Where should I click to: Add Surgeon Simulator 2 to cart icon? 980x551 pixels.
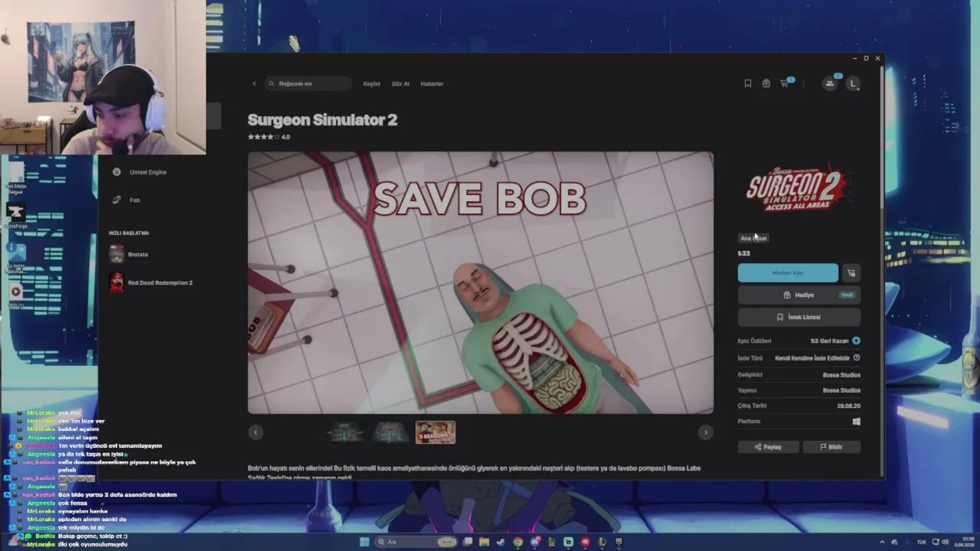pos(851,272)
